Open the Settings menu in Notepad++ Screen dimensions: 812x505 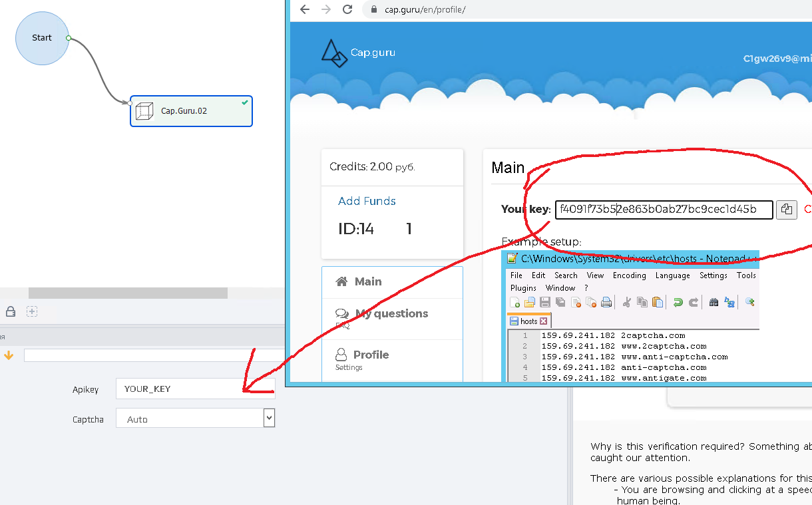713,275
